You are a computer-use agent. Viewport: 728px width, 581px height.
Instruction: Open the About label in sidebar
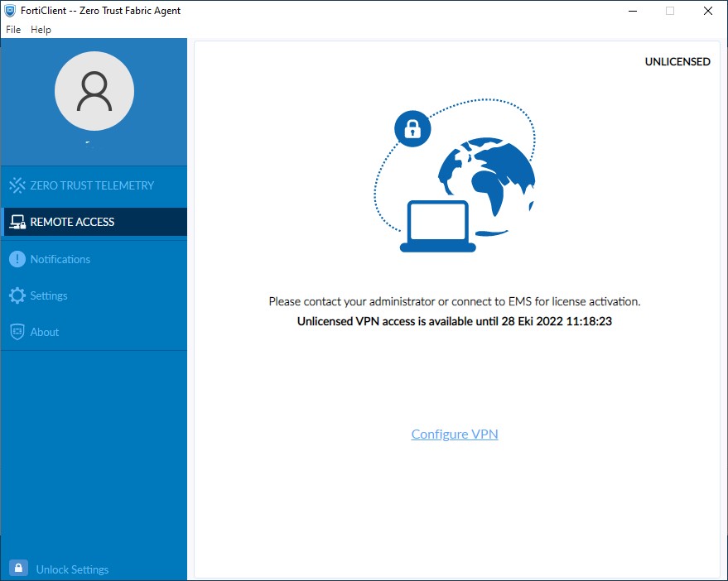click(45, 332)
